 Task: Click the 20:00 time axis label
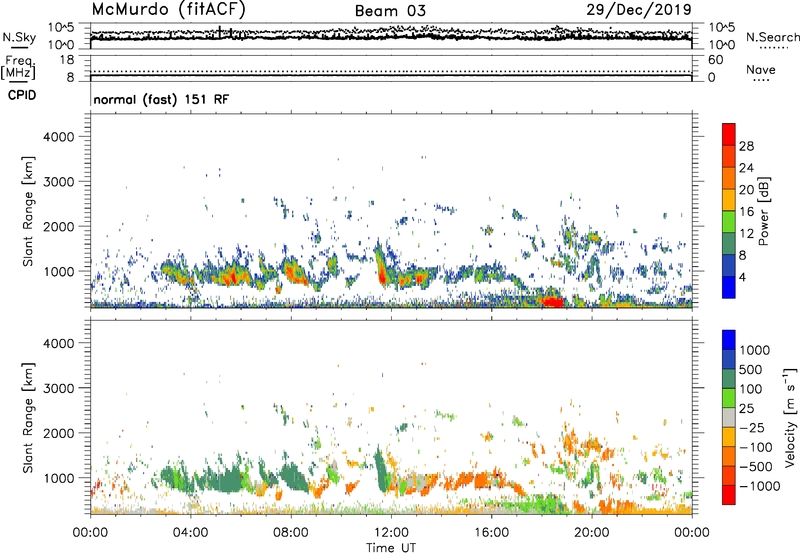[x=591, y=533]
